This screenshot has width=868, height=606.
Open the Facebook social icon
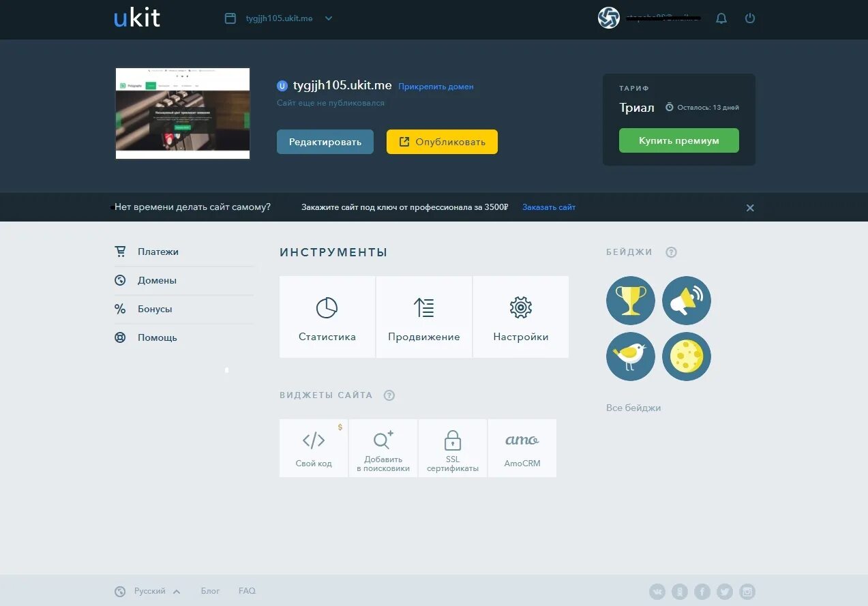[702, 592]
